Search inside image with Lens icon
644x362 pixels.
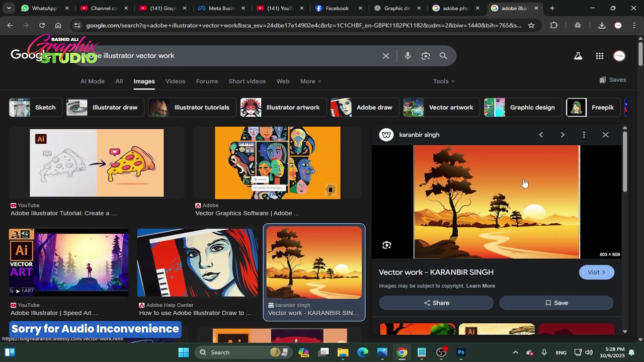pyautogui.click(x=386, y=245)
